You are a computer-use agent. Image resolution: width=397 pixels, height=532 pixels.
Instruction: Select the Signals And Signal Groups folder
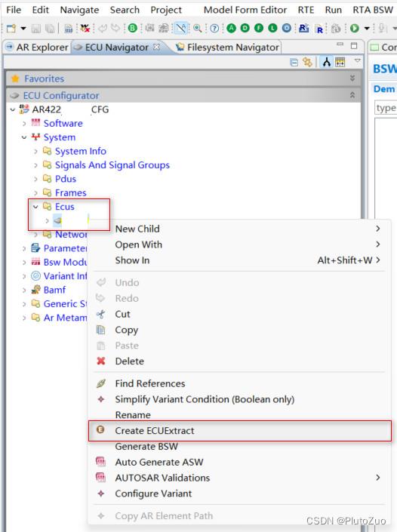(112, 165)
